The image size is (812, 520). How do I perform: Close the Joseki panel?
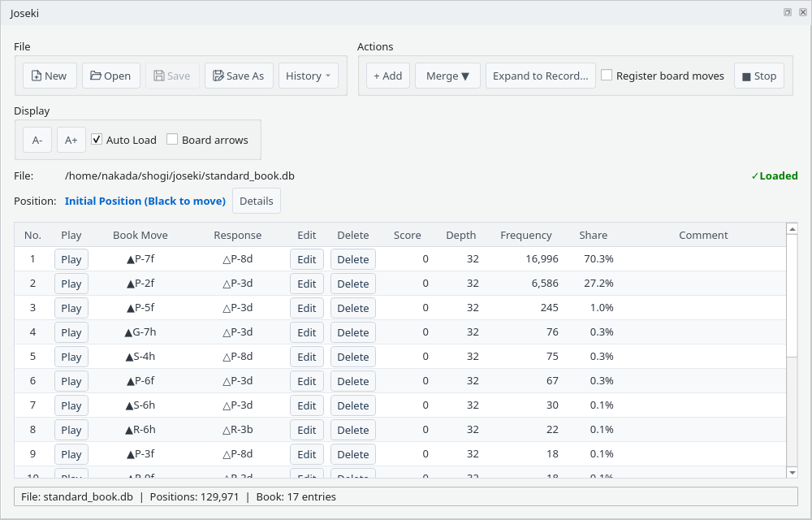pyautogui.click(x=803, y=12)
